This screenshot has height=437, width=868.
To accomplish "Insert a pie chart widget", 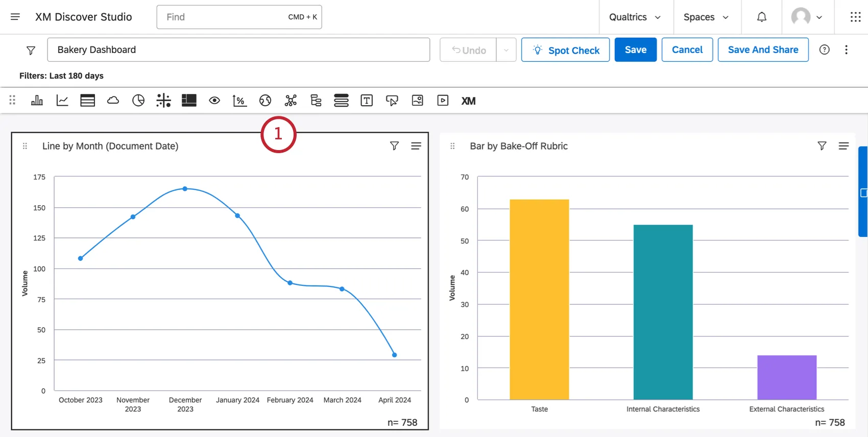I will point(138,101).
